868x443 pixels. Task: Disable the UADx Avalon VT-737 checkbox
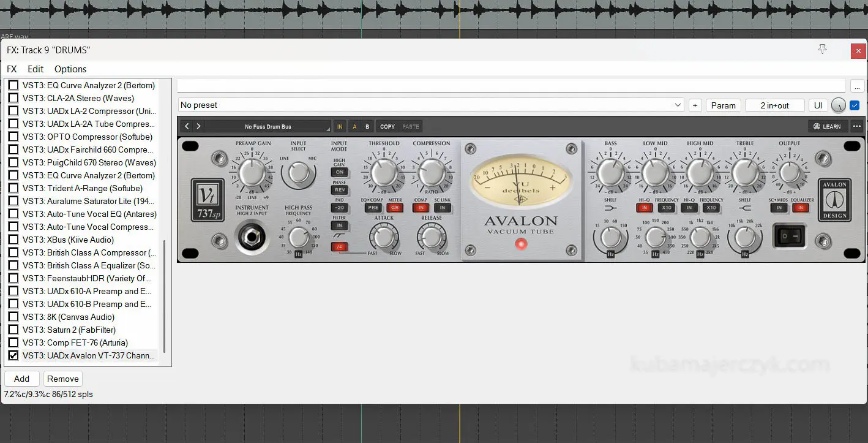(13, 355)
